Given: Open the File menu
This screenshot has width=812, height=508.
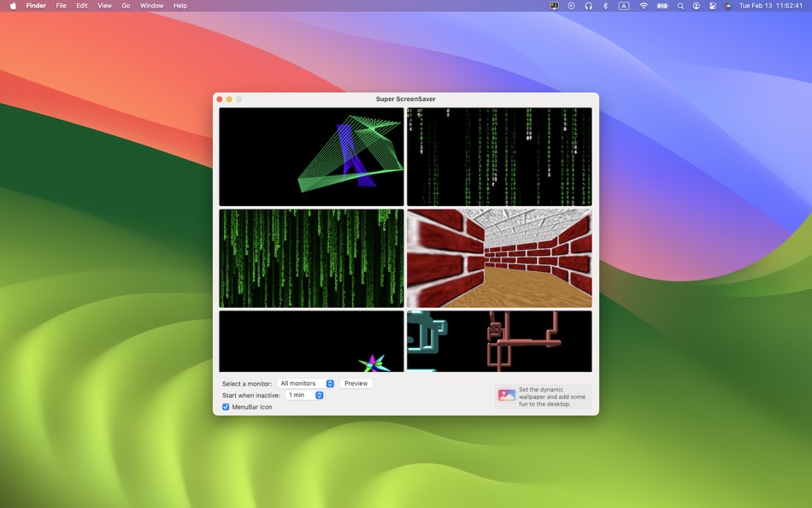Looking at the screenshot, I should click(61, 6).
